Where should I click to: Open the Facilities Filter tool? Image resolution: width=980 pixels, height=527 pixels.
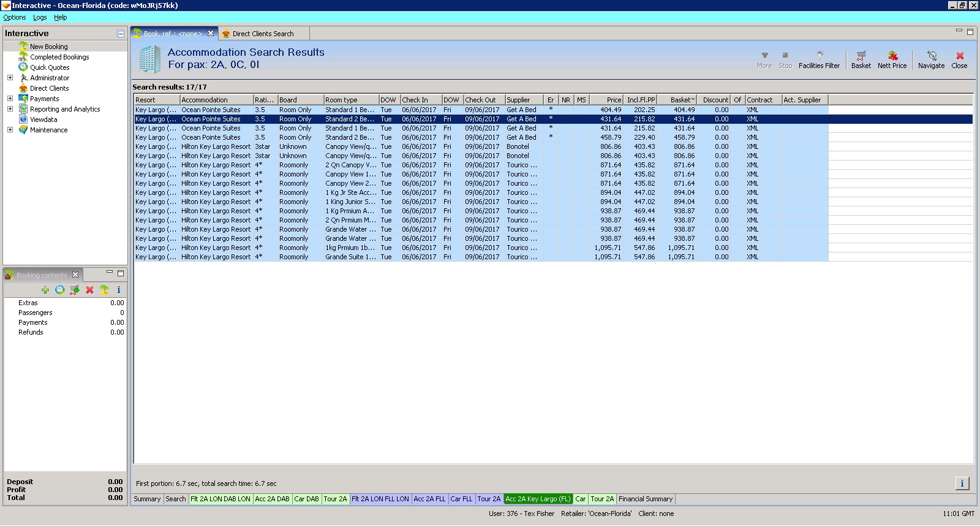point(819,59)
